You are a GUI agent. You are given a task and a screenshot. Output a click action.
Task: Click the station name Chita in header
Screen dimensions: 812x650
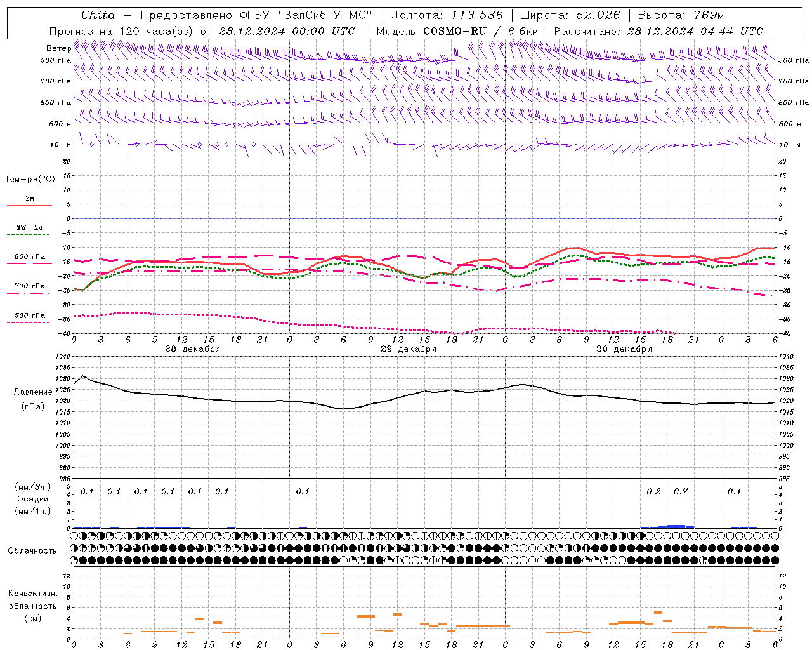pyautogui.click(x=98, y=15)
